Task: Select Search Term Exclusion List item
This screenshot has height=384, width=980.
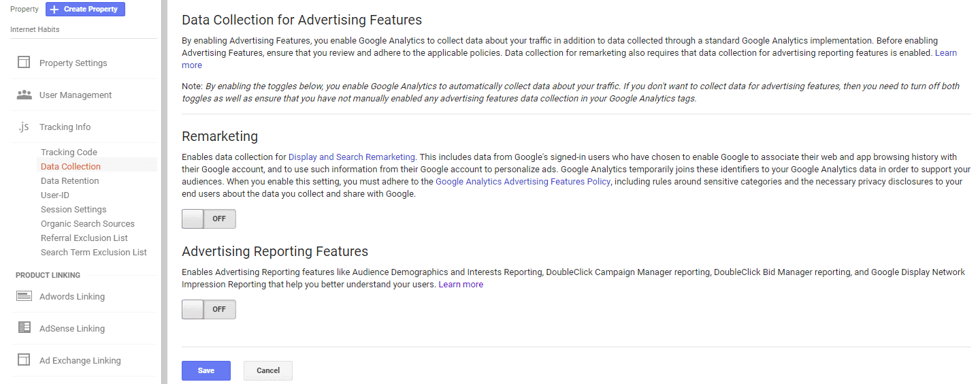Action: [x=94, y=252]
